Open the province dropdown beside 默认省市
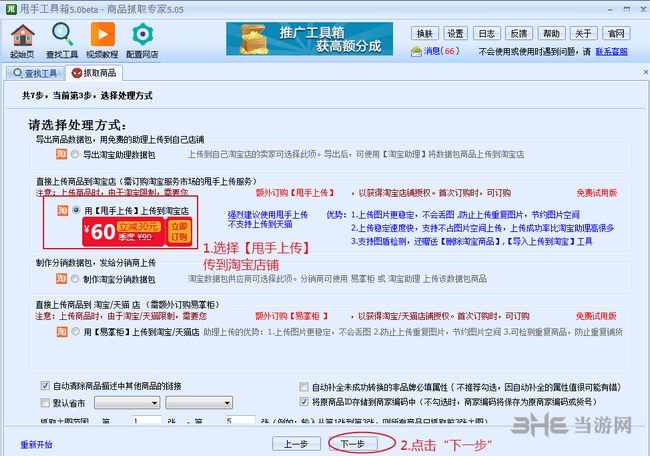 pyautogui.click(x=127, y=403)
